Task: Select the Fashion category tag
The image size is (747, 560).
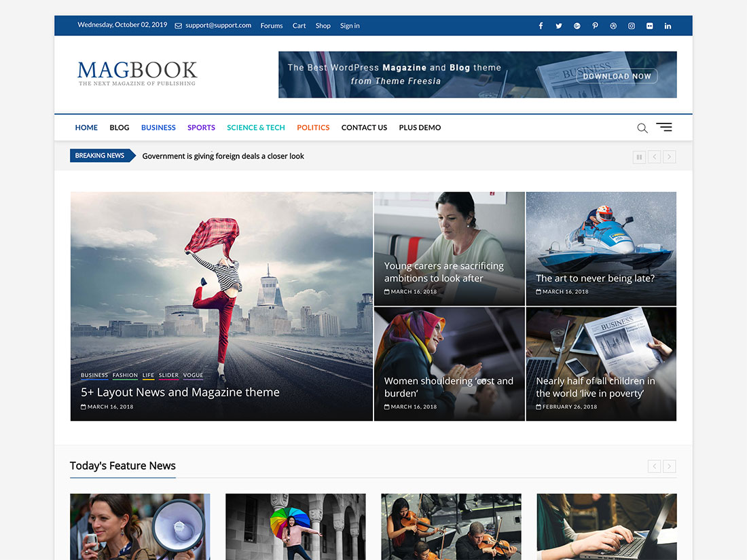Action: point(125,375)
